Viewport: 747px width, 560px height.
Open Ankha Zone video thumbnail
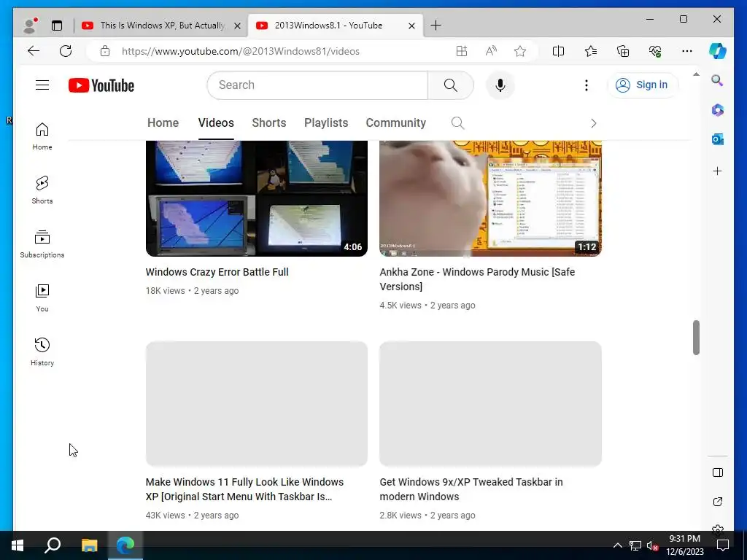490,198
